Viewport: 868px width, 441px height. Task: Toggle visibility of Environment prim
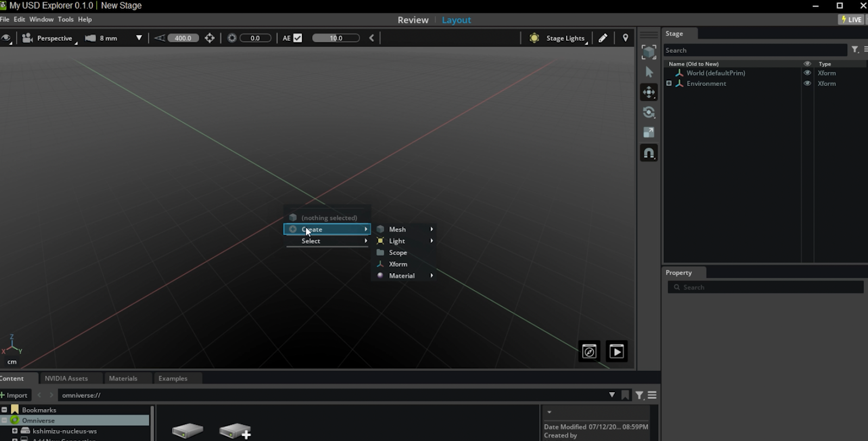807,84
